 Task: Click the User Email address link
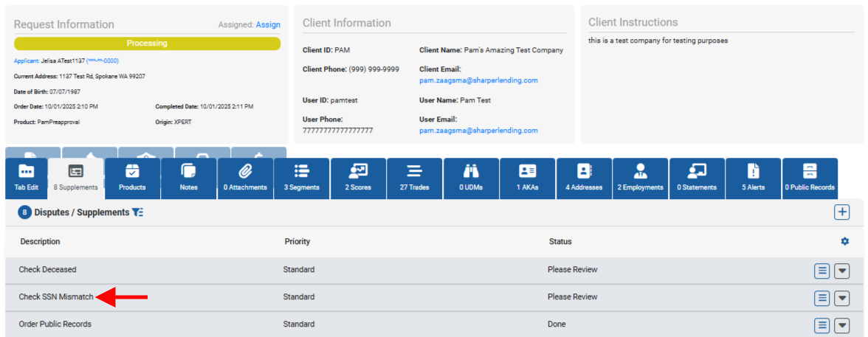(x=478, y=131)
